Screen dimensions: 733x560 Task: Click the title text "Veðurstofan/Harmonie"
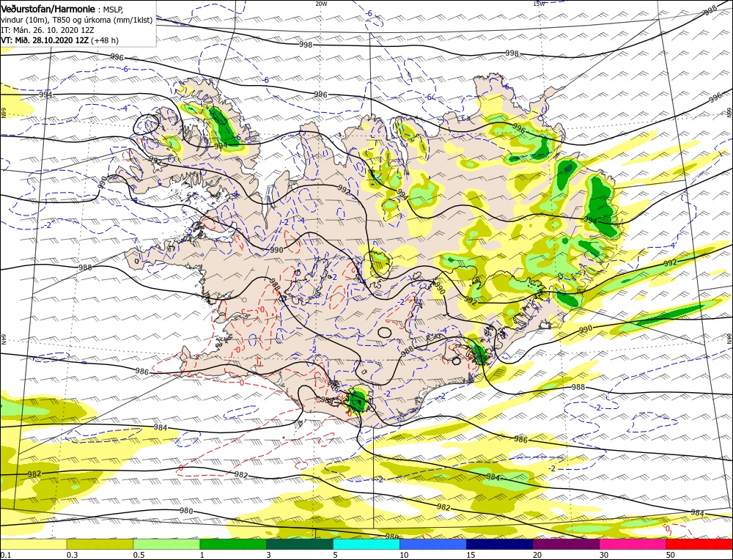coord(48,10)
